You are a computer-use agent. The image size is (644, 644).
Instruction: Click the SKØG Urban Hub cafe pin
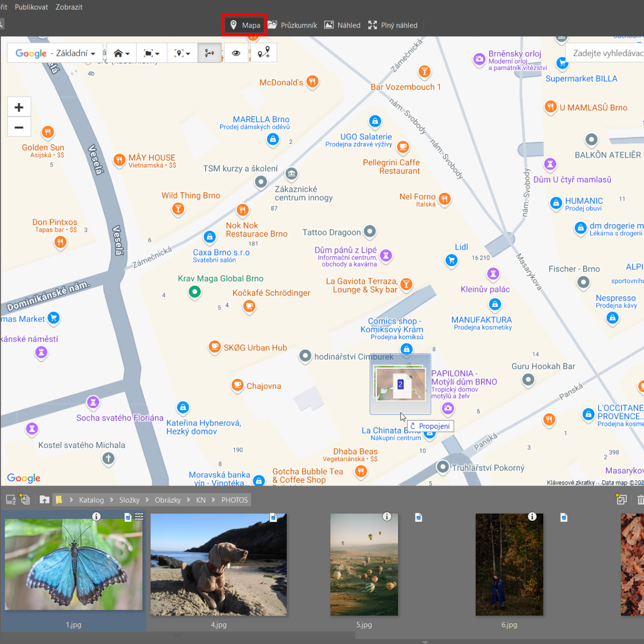[215, 347]
